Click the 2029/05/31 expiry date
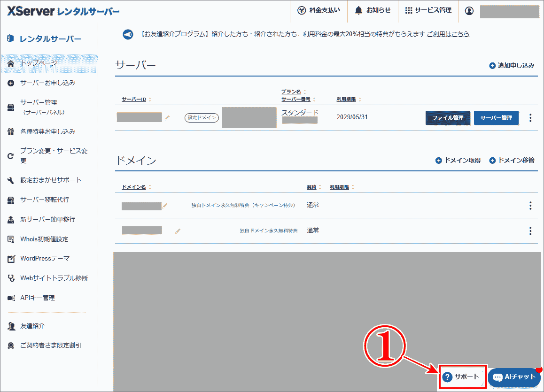Viewport: 544px width, 392px height. (x=352, y=117)
